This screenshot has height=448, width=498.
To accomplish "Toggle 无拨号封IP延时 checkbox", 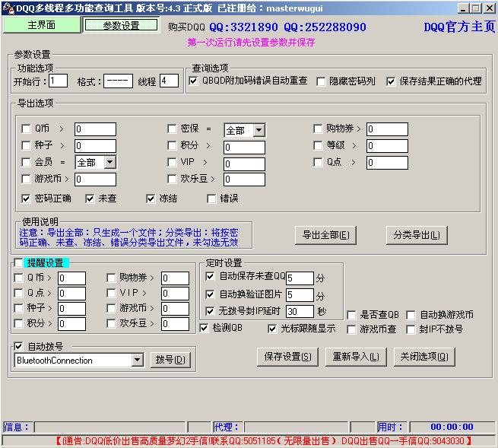I will (210, 311).
